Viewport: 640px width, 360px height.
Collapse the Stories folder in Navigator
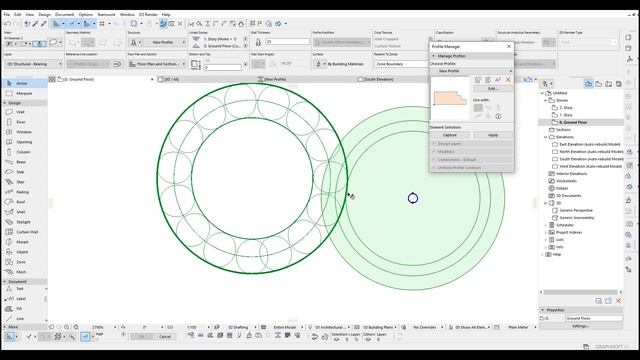[546, 100]
